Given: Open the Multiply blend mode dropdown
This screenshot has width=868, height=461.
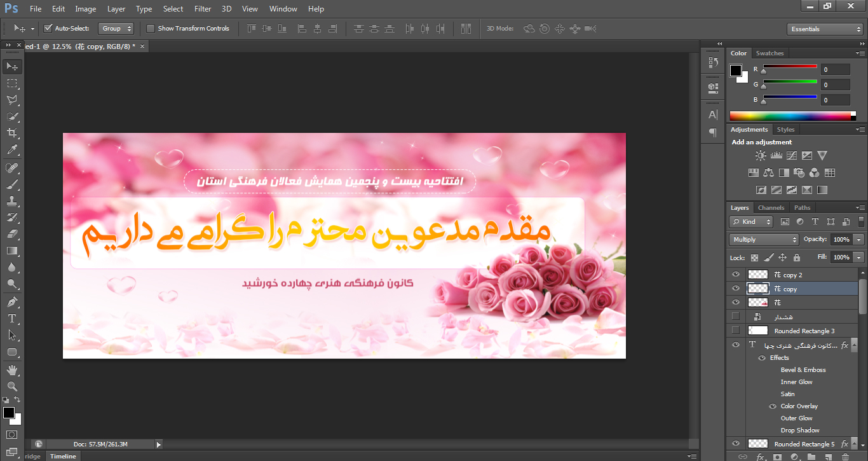Looking at the screenshot, I should click(x=764, y=240).
